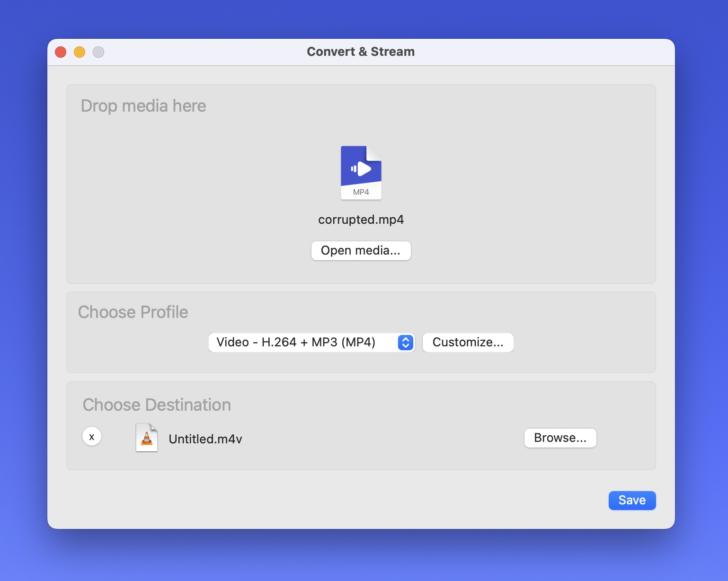This screenshot has width=728, height=581.
Task: Close the Convert & Stream window
Action: pos(61,52)
